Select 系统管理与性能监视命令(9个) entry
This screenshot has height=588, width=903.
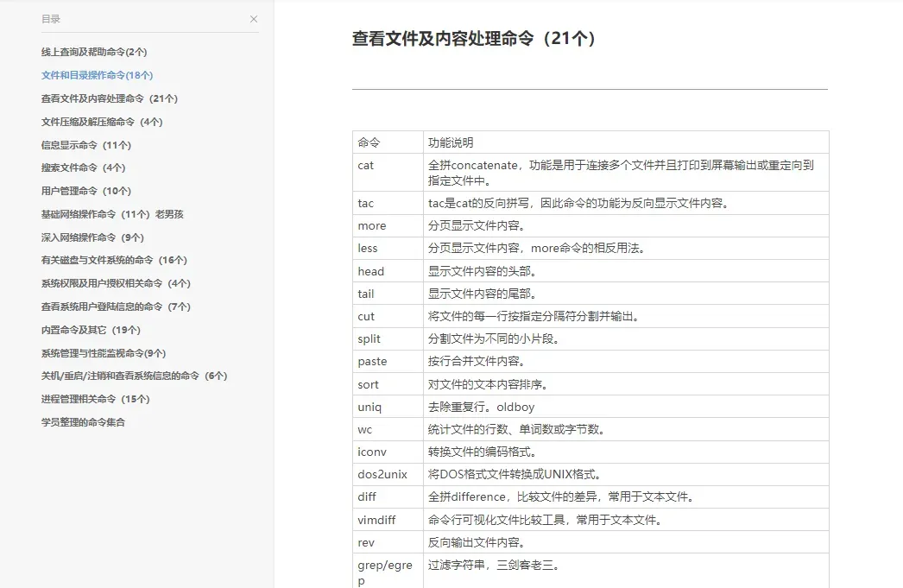tap(103, 353)
